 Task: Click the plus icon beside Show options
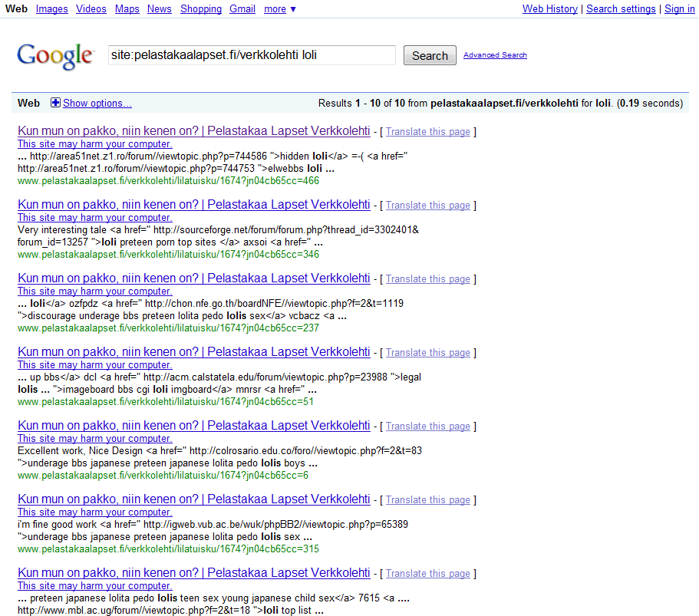tap(55, 103)
